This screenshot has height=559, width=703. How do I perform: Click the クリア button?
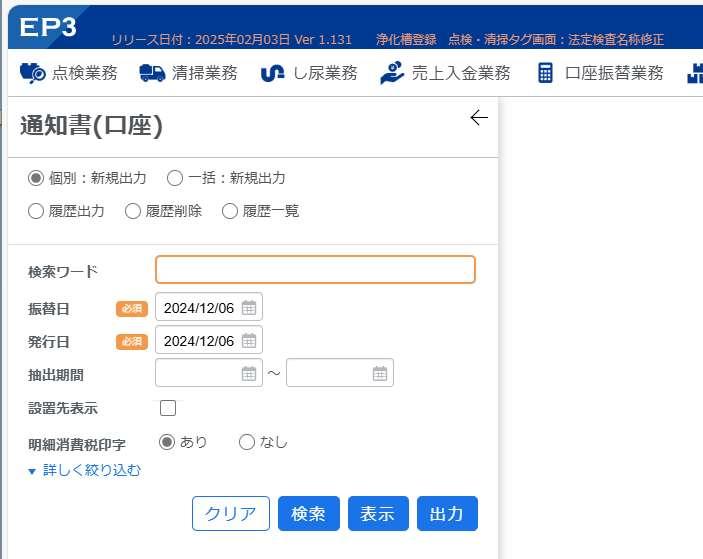pos(230,513)
